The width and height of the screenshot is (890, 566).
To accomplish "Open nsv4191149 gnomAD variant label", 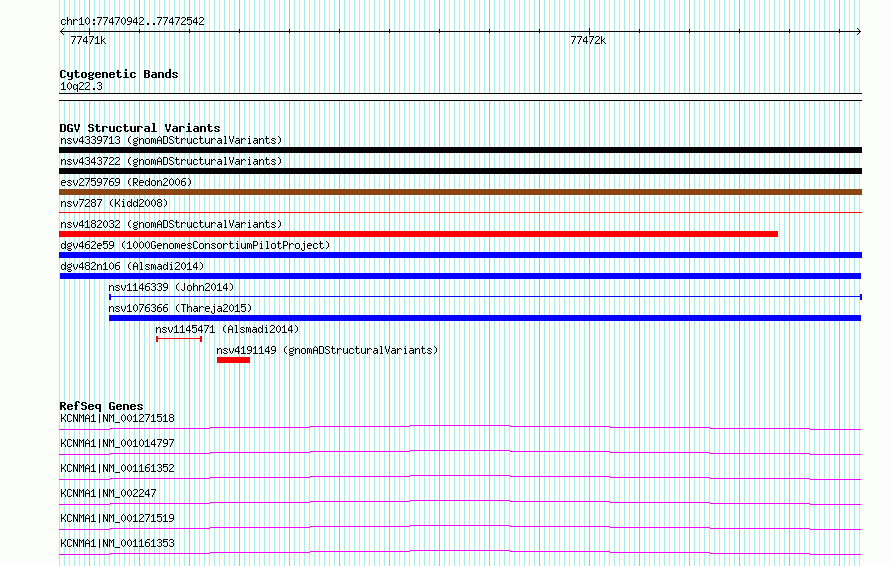I will [x=328, y=350].
